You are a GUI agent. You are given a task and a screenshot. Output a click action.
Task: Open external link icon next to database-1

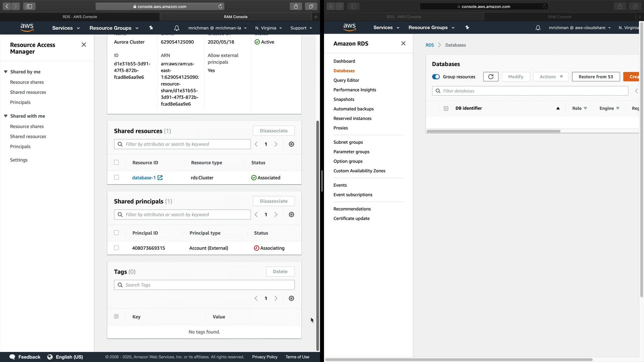(x=160, y=178)
